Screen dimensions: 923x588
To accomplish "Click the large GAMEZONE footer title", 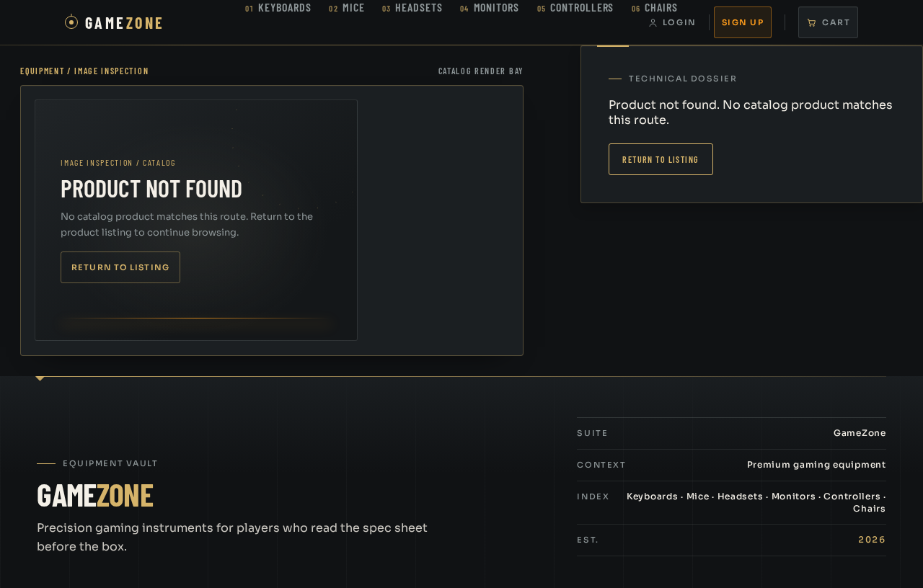I will coord(95,495).
